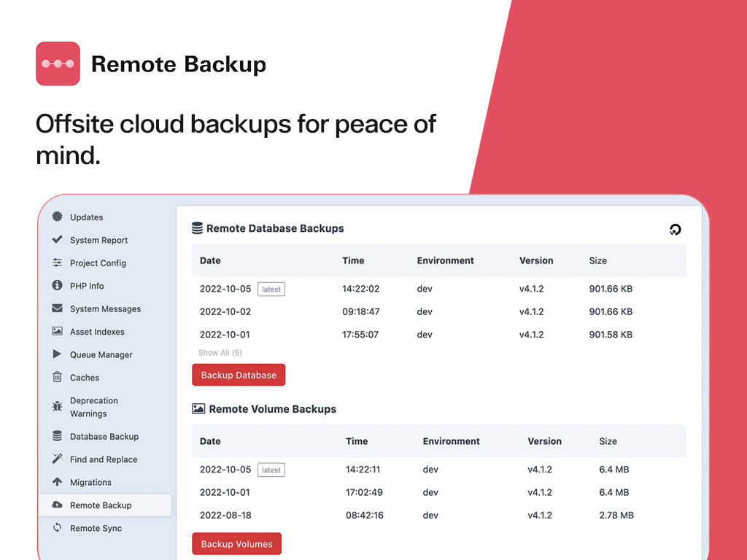Open the System Messages envelope icon

56,308
